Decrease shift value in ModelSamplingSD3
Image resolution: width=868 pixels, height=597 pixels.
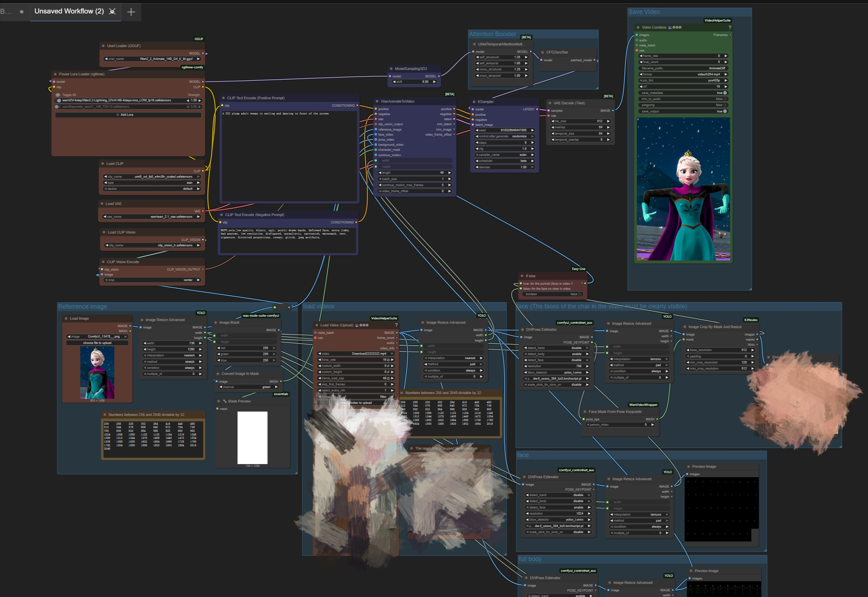(394, 82)
